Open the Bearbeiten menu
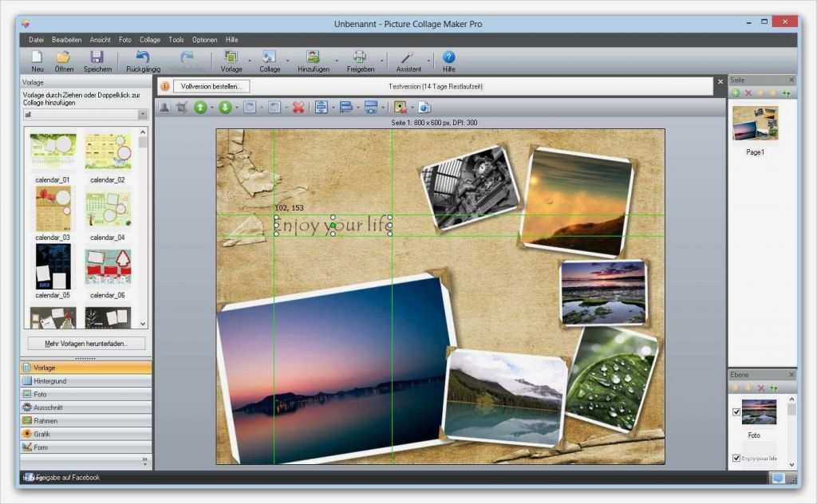 (x=67, y=39)
